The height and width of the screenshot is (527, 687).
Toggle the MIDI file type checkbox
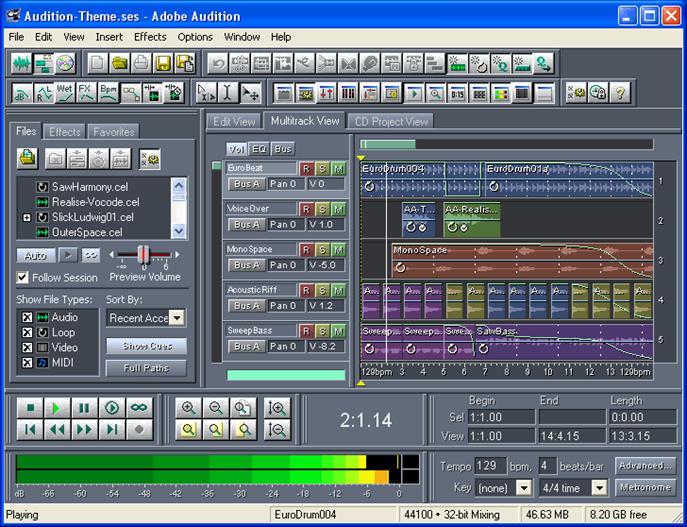click(x=27, y=361)
